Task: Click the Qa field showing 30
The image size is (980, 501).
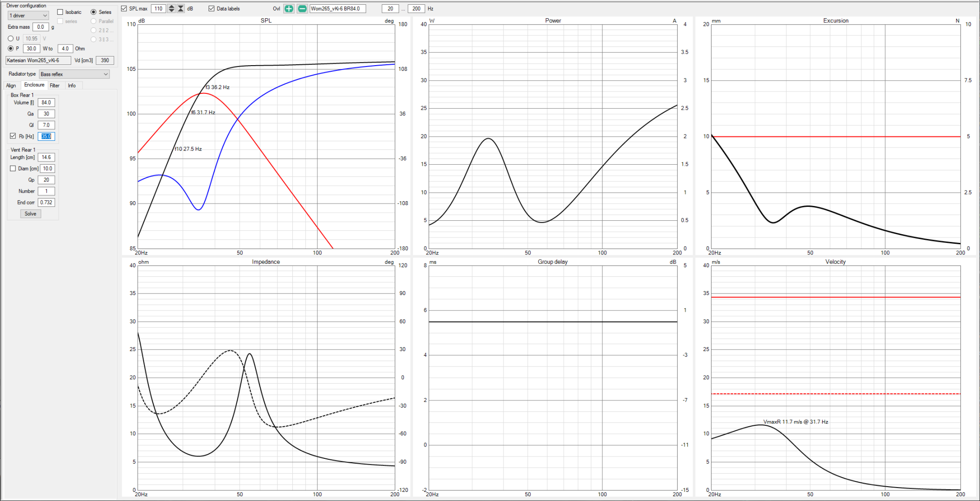Action: click(46, 114)
